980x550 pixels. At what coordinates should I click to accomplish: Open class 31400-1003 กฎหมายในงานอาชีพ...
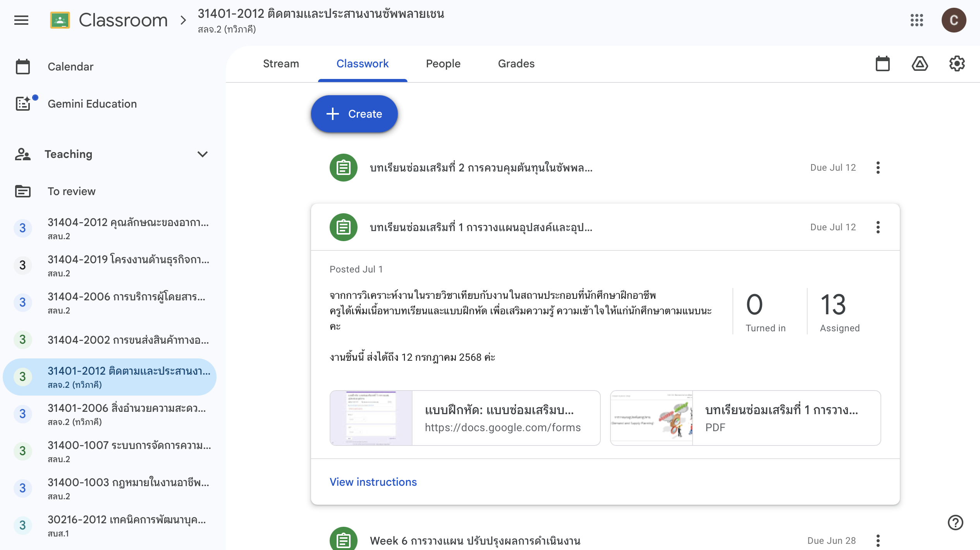(109, 488)
